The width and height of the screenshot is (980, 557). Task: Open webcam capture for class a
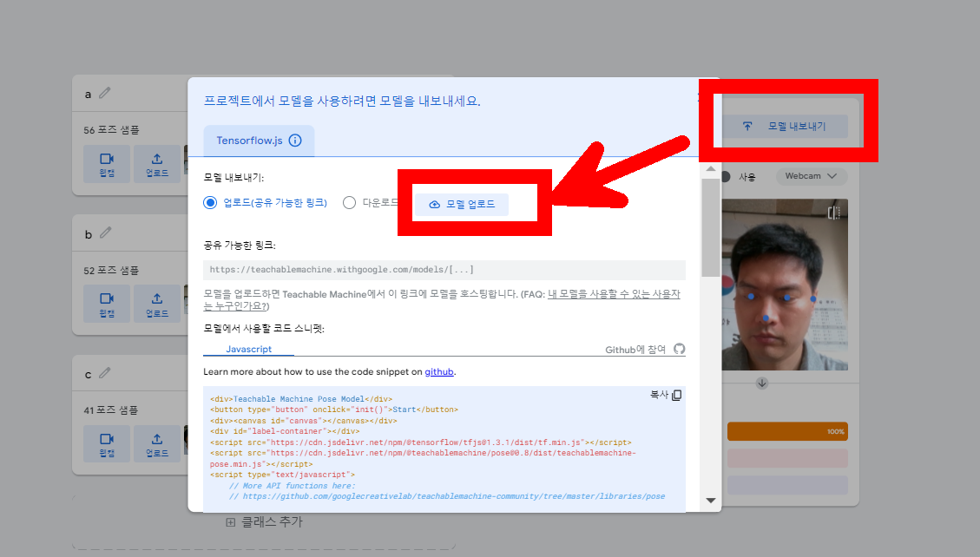[x=107, y=164]
